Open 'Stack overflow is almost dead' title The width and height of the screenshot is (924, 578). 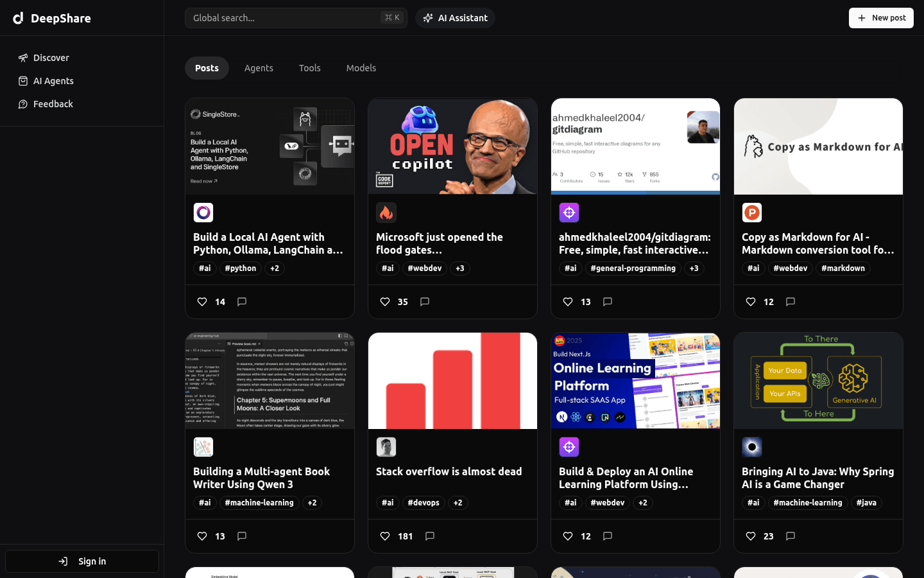(449, 471)
